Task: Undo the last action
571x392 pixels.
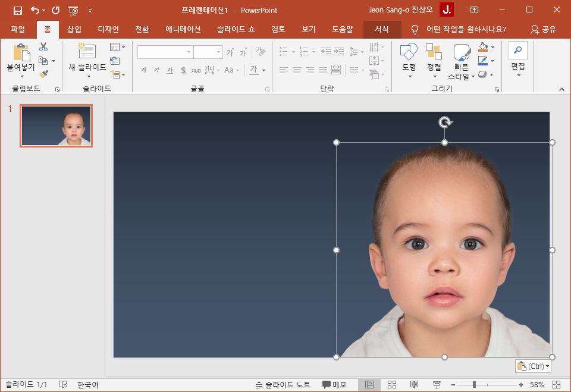Action: point(35,10)
